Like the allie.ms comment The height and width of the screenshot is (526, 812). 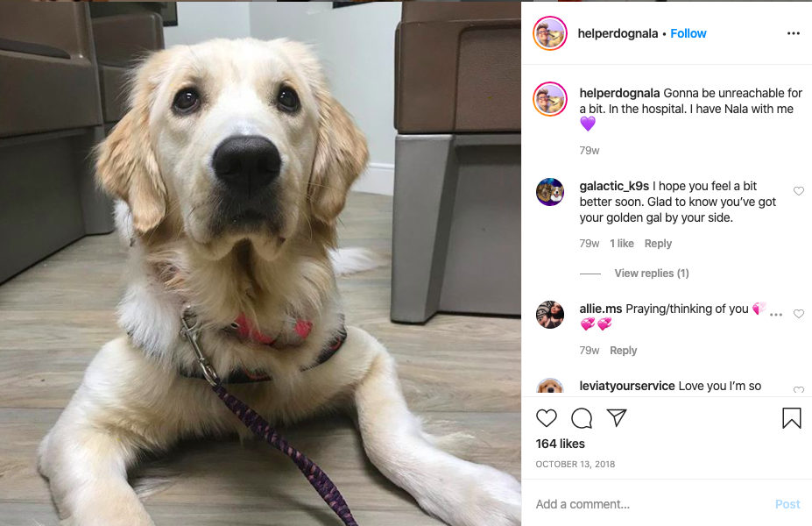(799, 314)
